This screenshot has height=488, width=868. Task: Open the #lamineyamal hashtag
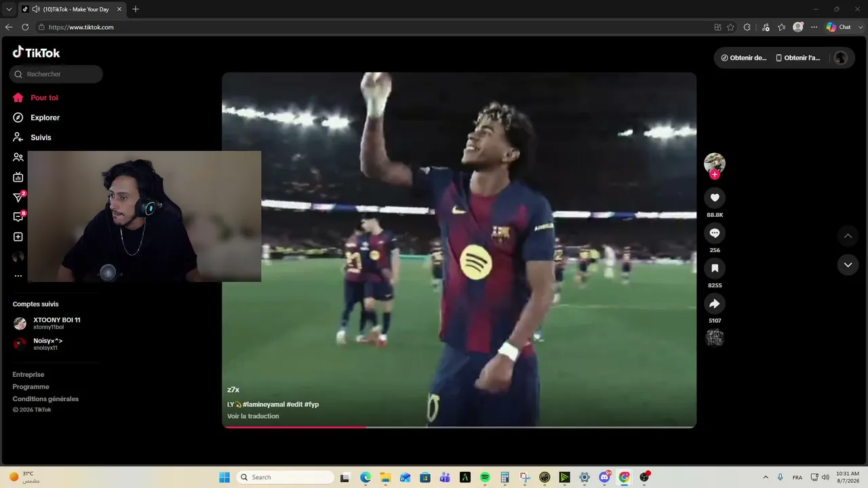pyautogui.click(x=264, y=404)
